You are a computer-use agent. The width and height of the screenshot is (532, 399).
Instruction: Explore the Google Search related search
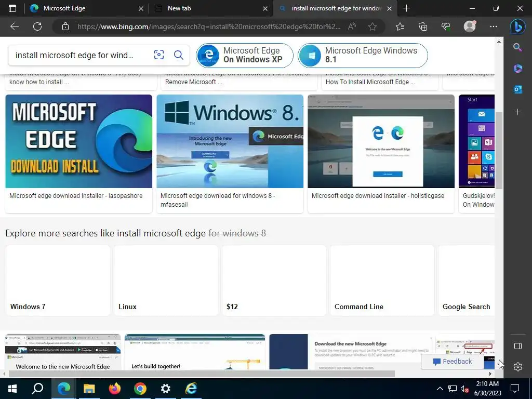[x=467, y=281]
